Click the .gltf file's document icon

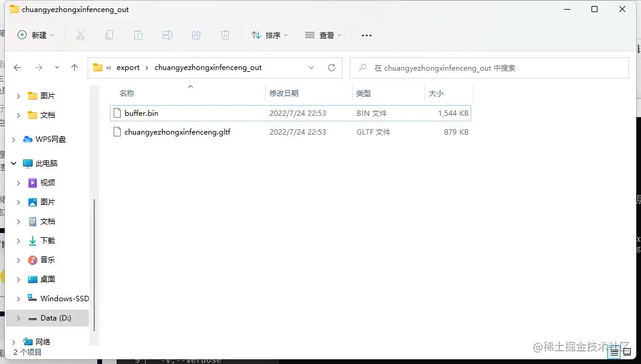[117, 132]
